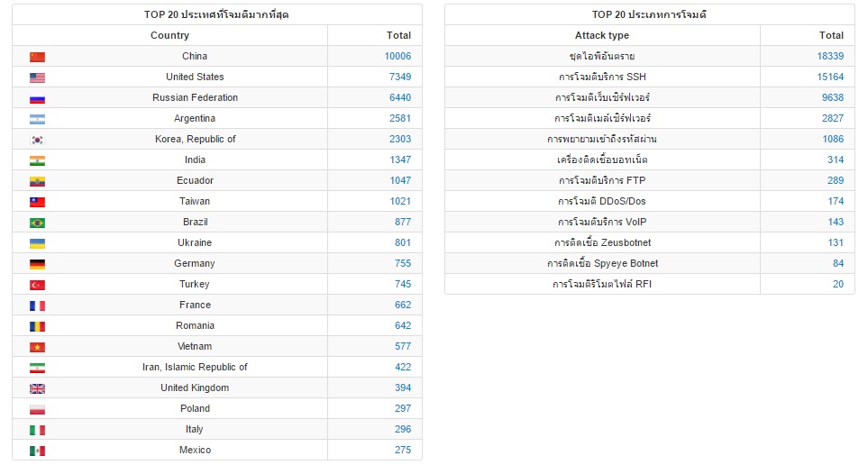The image size is (868, 474).
Task: Open the Spyeye Botnet total 84 link
Action: 838,263
